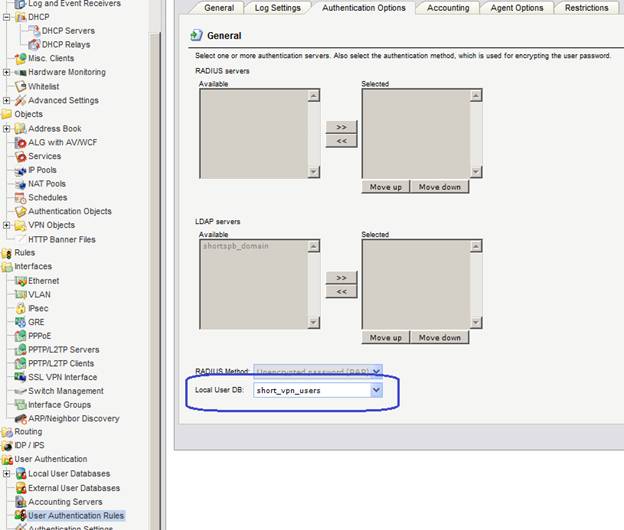The height and width of the screenshot is (530, 624).
Task: Click the Accounting Servers icon
Action: point(20,502)
